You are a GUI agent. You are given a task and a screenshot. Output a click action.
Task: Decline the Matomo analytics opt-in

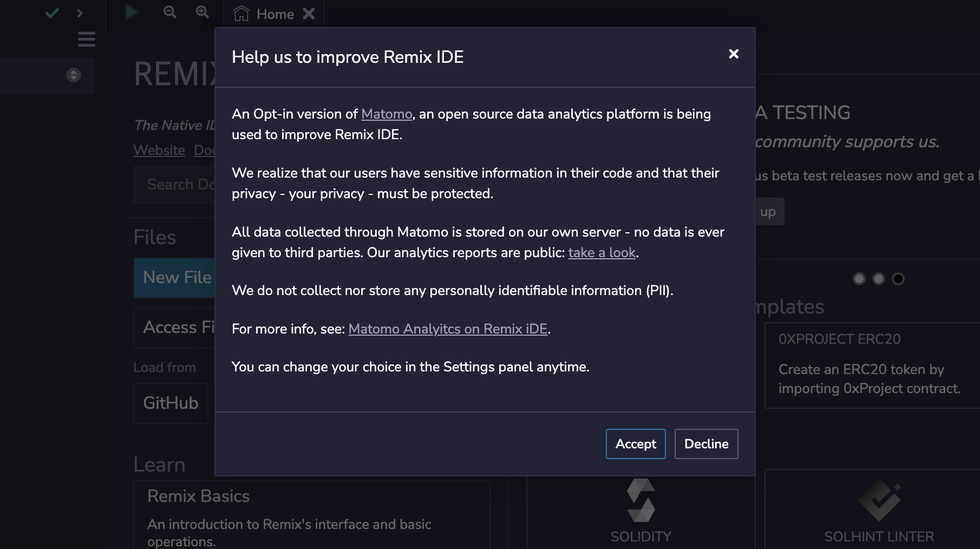click(706, 444)
